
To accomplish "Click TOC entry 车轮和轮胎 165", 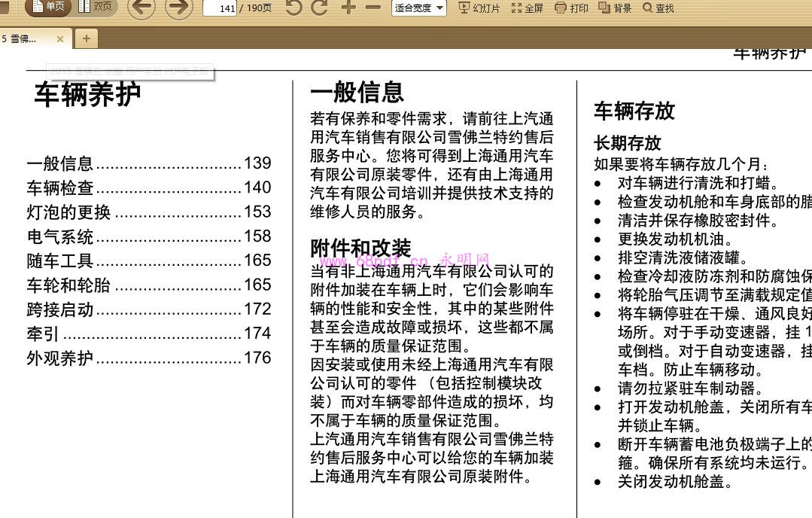I will click(149, 285).
